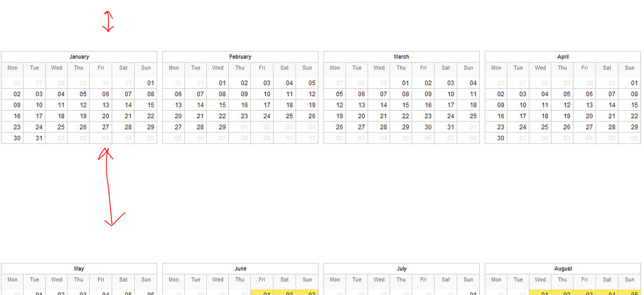Click Fri column header in June

tap(262, 280)
